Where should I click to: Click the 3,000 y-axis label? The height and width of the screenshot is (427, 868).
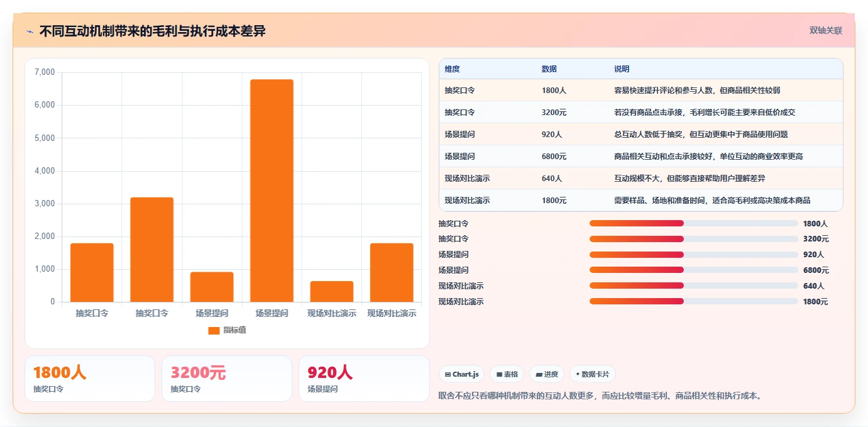[x=45, y=204]
